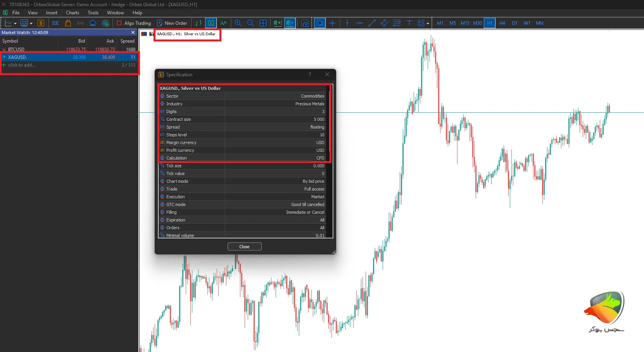Select the crosshair tool

332,23
